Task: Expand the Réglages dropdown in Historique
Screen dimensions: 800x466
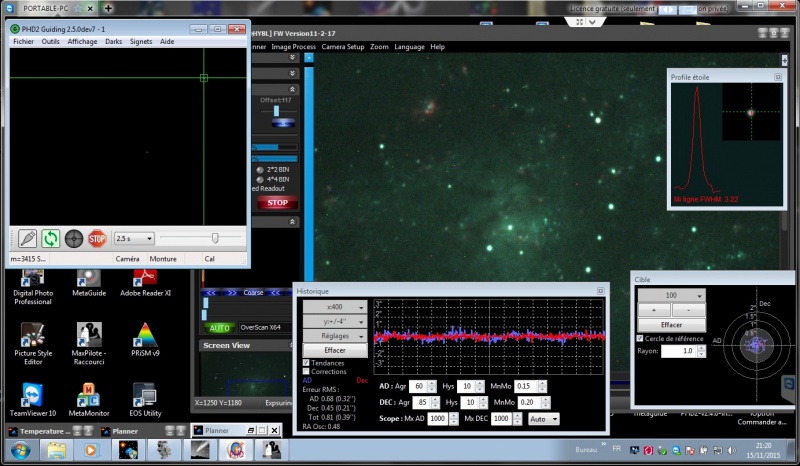Action: (334, 336)
